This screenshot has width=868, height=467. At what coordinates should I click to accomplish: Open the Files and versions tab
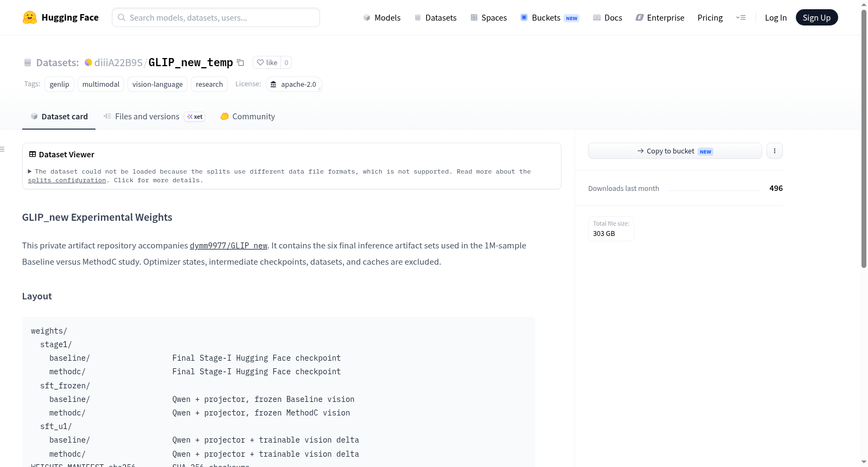(x=154, y=117)
